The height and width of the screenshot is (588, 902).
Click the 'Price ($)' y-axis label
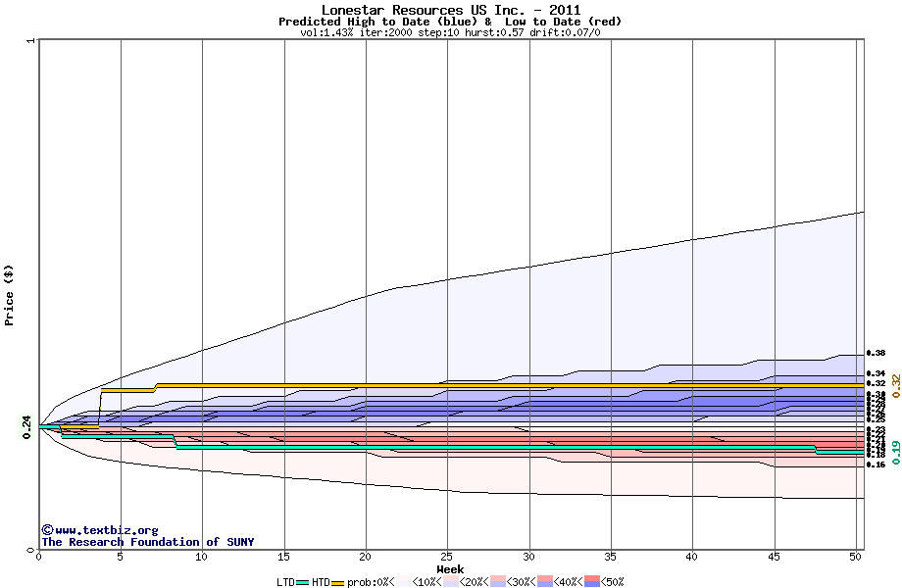(x=9, y=295)
